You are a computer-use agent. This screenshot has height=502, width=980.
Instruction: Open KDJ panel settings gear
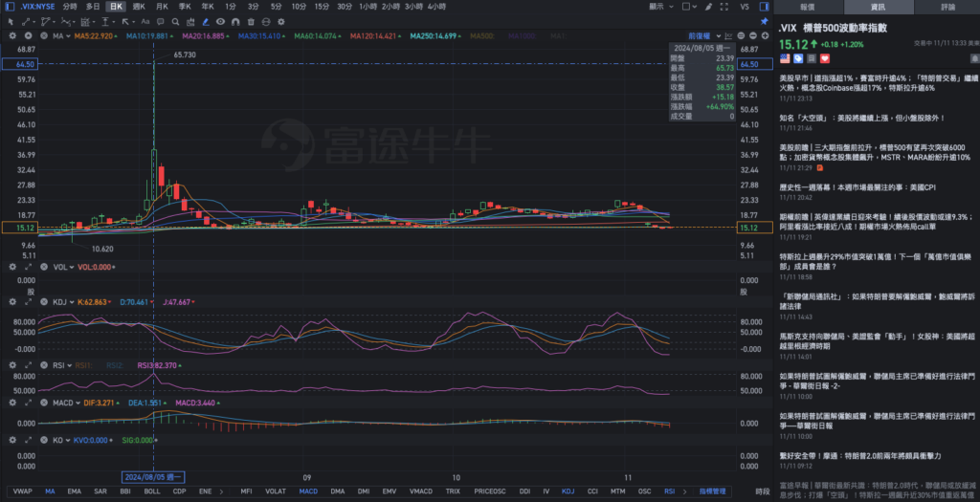click(x=12, y=302)
